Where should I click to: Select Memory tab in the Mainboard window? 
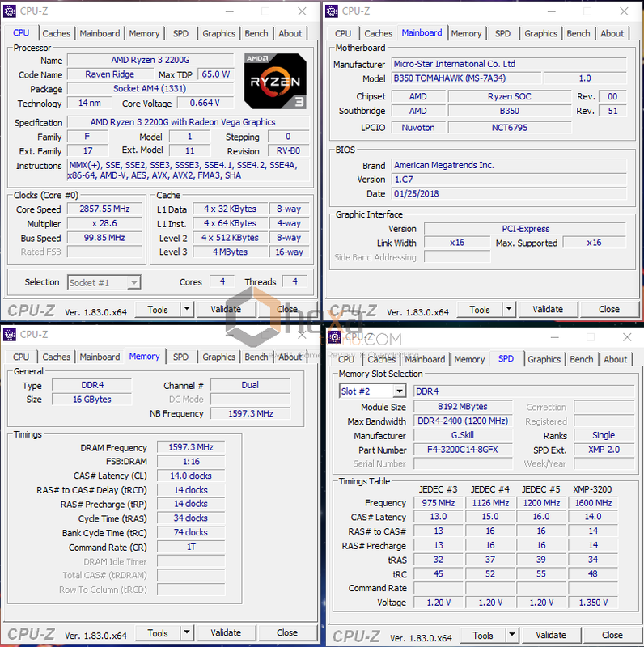click(466, 33)
